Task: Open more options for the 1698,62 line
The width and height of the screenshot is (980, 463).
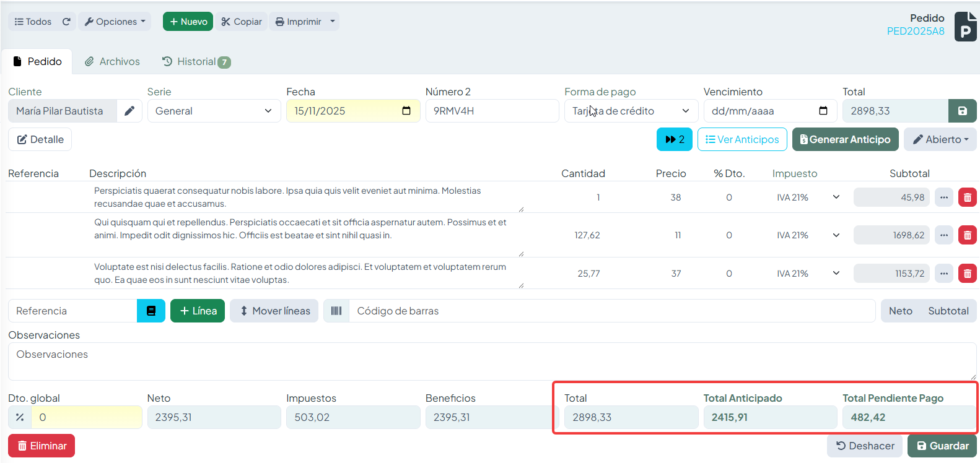Action: tap(944, 235)
